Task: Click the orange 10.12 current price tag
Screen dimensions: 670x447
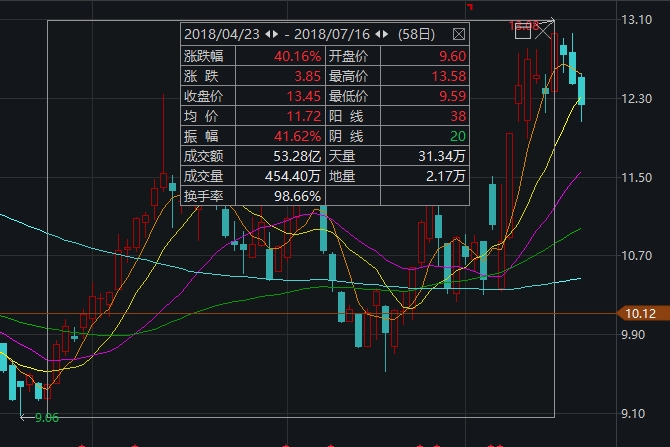Action: tap(643, 314)
